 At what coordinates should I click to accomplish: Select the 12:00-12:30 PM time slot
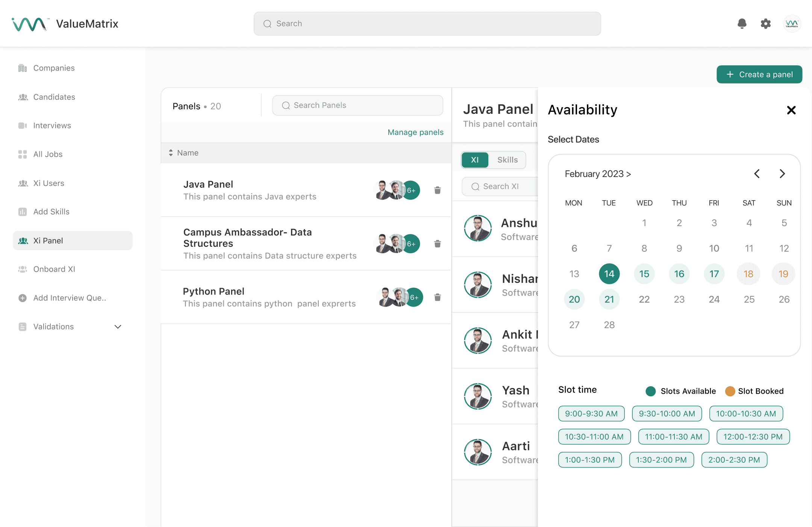753,436
